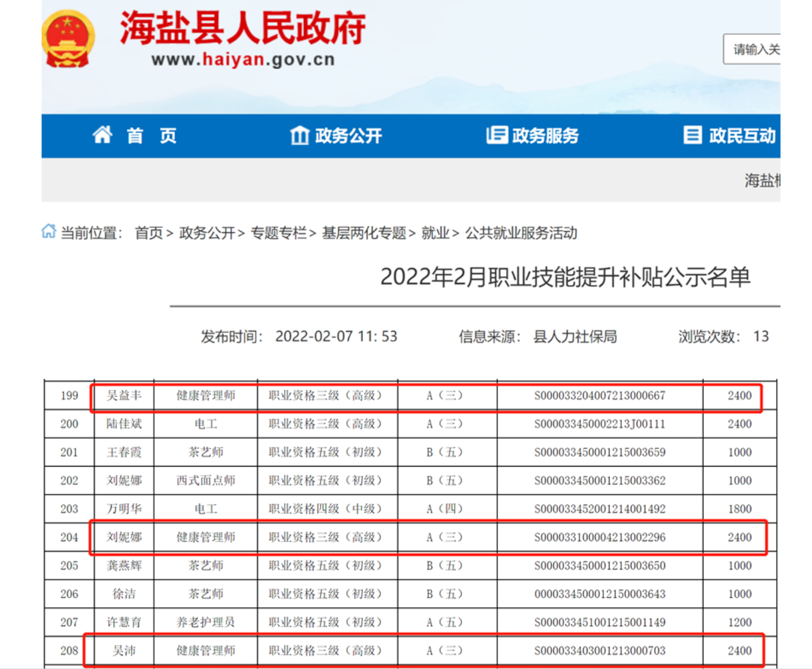Click the 海盐县人民政府 site title
Screen dimensions: 812x669
click(x=242, y=28)
